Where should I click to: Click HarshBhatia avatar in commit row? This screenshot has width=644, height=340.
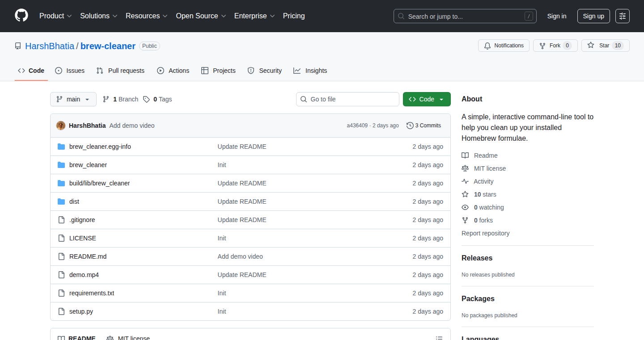(x=61, y=126)
